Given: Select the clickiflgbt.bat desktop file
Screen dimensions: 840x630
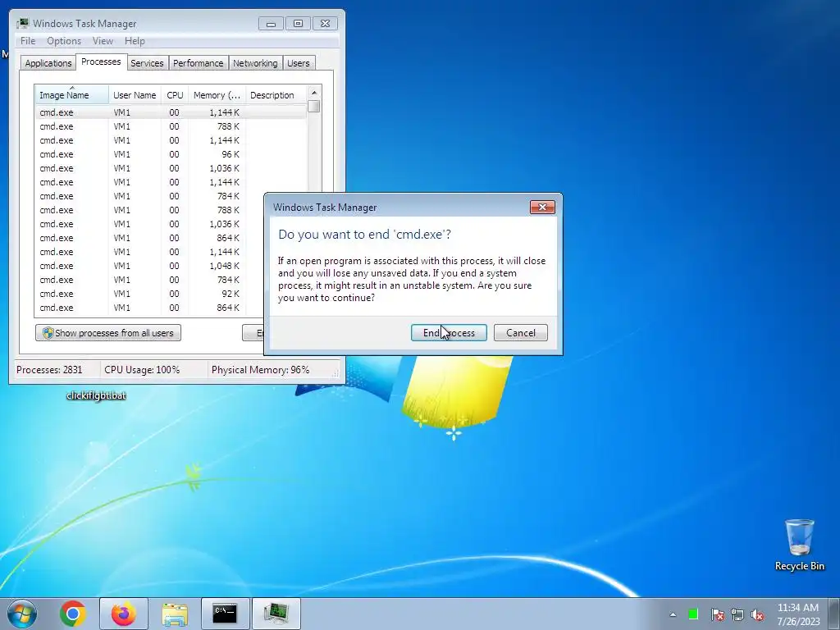Looking at the screenshot, I should click(x=96, y=395).
